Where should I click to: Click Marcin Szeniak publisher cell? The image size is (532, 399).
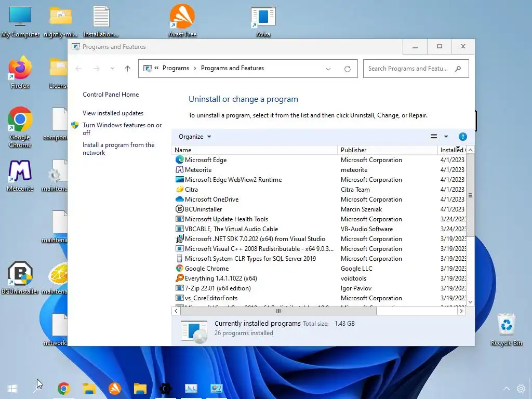click(x=362, y=209)
